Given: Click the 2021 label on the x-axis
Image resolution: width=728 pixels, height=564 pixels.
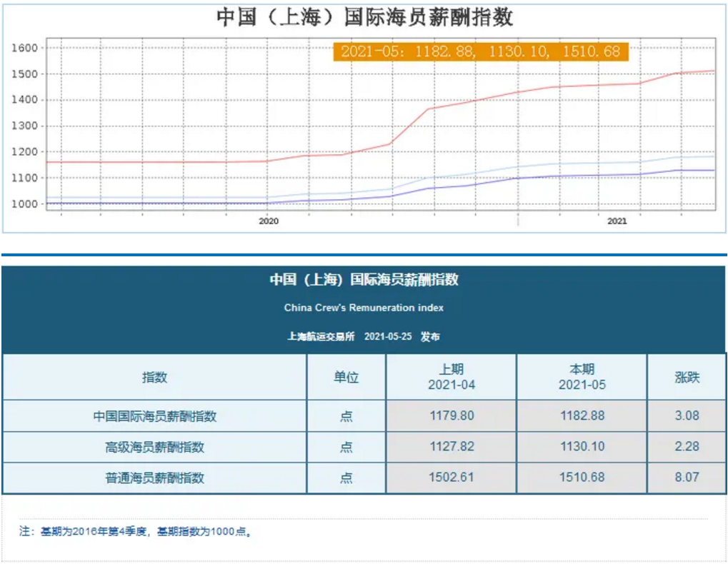Looking at the screenshot, I should (x=617, y=221).
